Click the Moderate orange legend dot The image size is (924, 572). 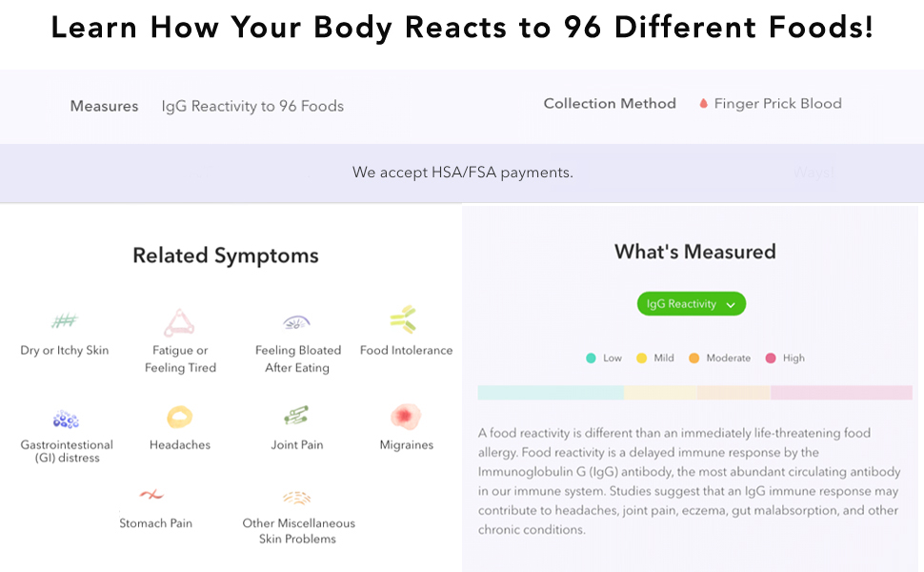tap(693, 358)
